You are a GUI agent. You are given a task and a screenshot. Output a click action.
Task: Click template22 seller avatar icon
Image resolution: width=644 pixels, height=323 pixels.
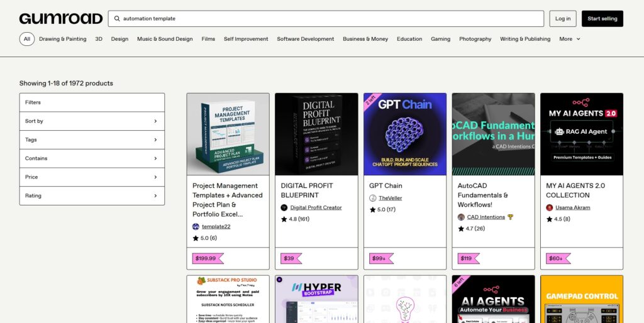pos(196,226)
